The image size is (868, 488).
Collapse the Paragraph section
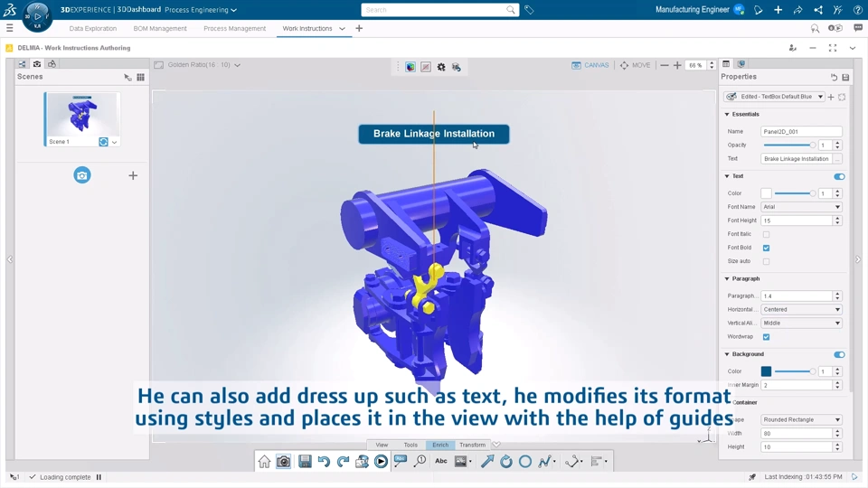727,279
